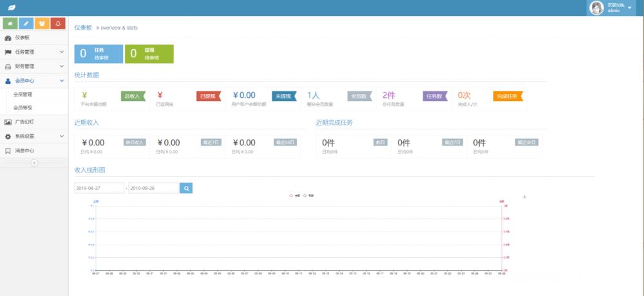Expand the 任务管理 sidebar menu
Screen dimensions: 644x296
coord(33,52)
